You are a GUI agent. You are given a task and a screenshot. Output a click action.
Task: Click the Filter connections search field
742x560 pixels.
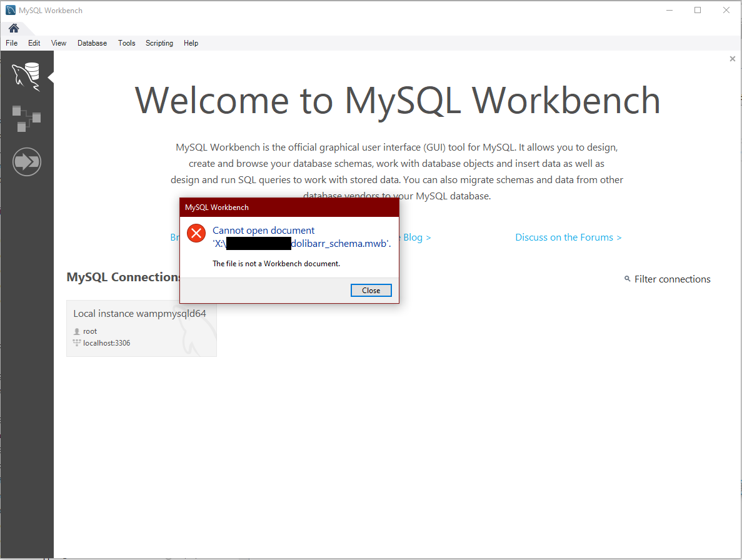coord(672,279)
